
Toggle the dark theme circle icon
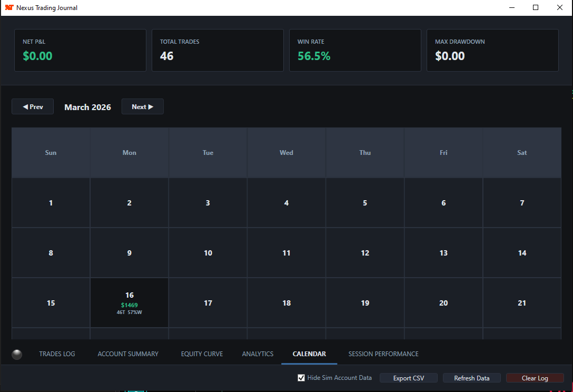pyautogui.click(x=17, y=354)
